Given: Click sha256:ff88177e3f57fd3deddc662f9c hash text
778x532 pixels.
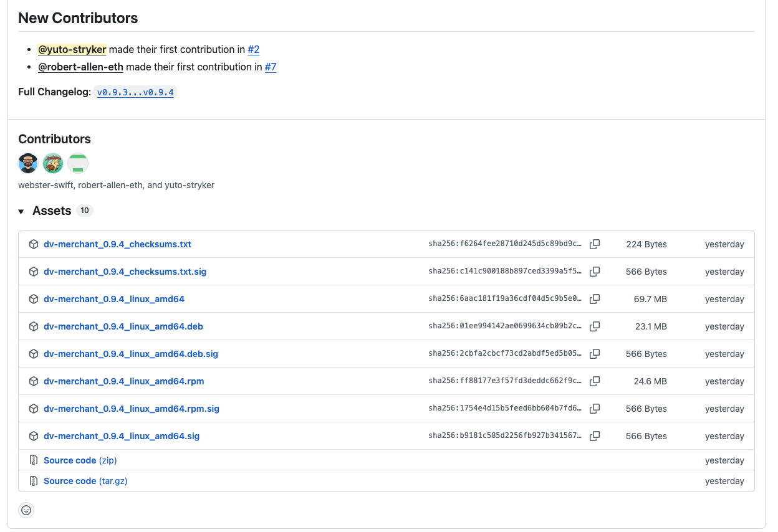Looking at the screenshot, I should 506,381.
